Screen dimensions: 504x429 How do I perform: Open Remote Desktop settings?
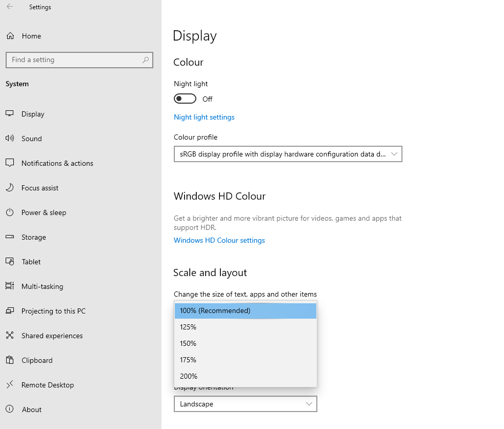coord(11,385)
